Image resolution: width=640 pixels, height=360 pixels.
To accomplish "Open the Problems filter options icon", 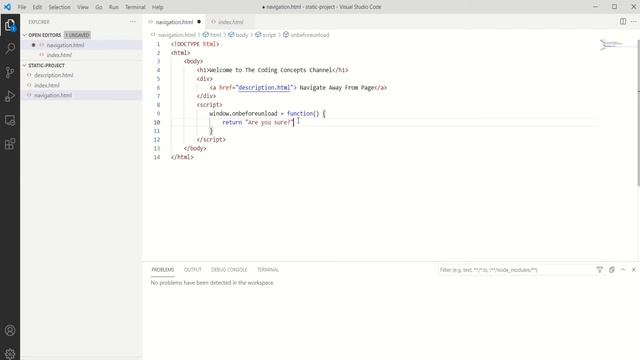I will (x=600, y=269).
